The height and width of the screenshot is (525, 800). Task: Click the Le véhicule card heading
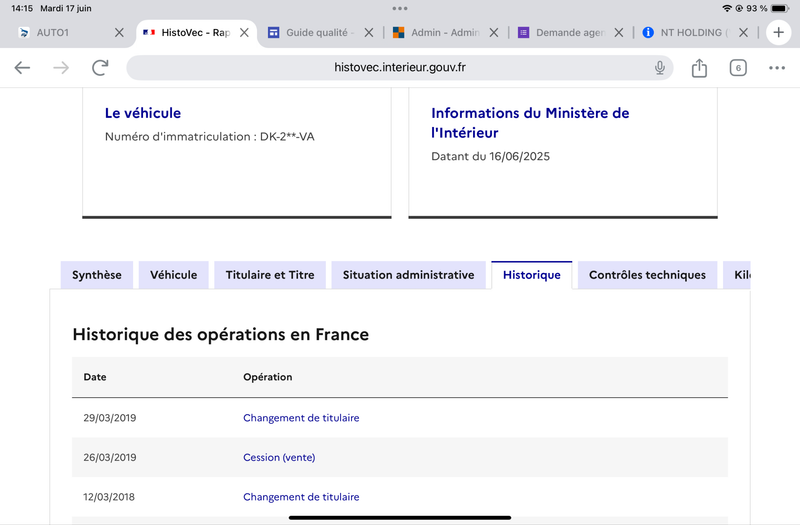coord(143,113)
